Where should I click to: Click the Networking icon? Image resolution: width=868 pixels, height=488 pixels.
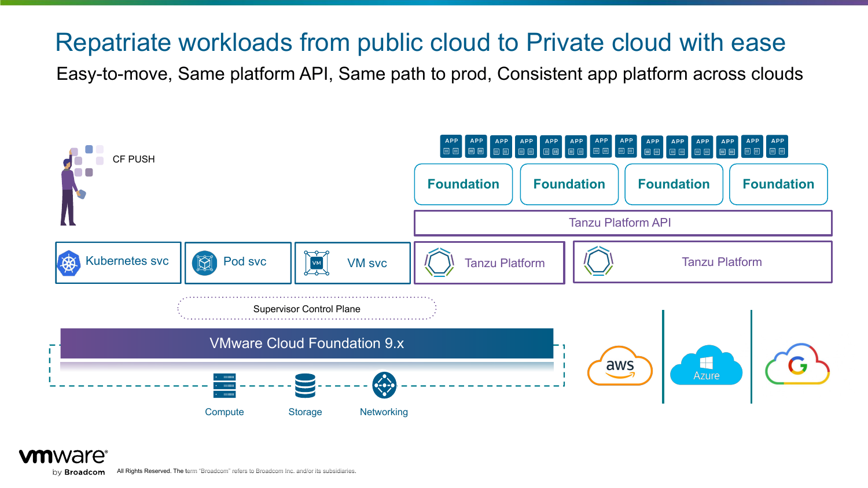[x=384, y=385]
